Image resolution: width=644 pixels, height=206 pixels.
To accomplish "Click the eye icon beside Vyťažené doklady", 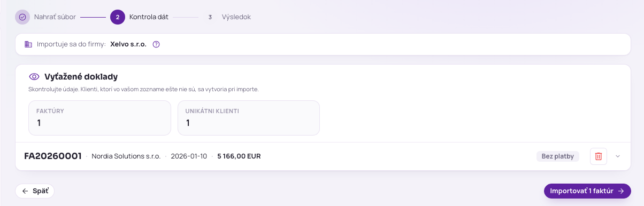I will tap(34, 77).
